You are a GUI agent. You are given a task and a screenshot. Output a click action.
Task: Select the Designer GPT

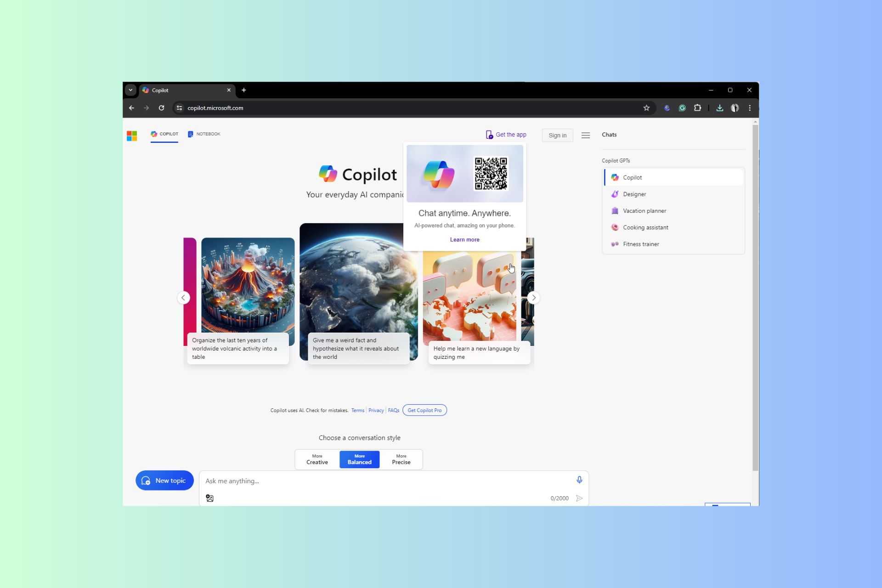tap(673, 194)
